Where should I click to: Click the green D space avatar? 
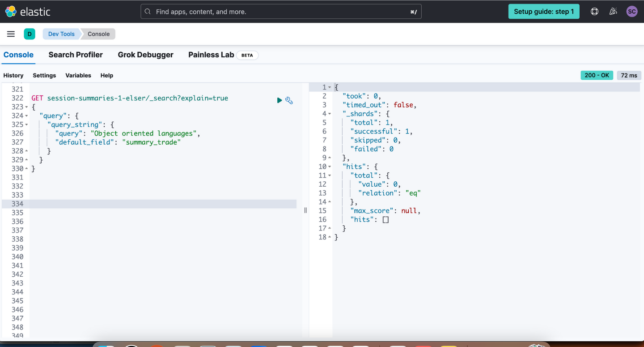point(30,34)
